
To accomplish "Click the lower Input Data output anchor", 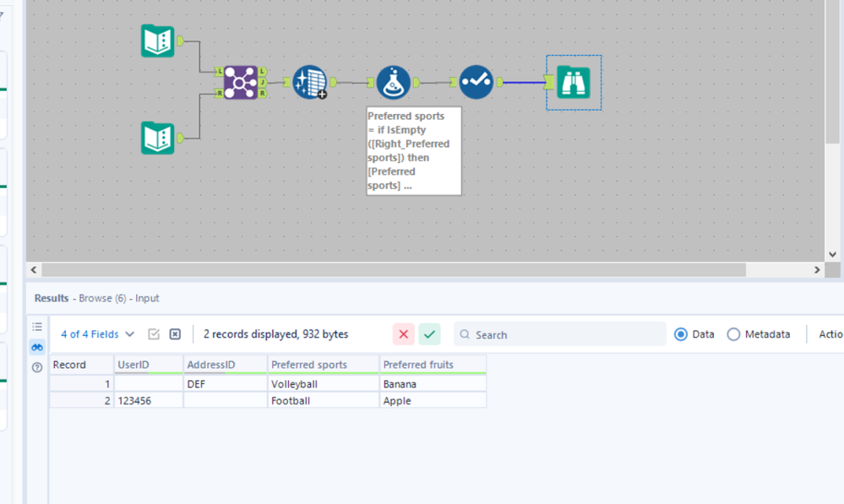I will click(x=180, y=138).
